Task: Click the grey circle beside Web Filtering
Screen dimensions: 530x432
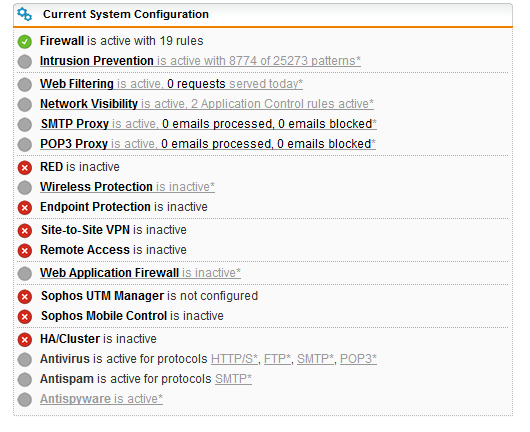Action: (25, 85)
